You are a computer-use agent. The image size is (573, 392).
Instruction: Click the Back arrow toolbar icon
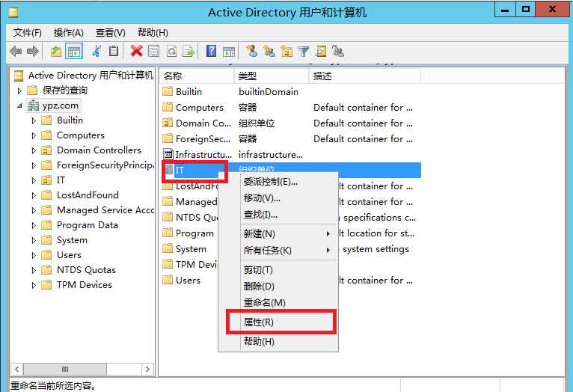16,51
